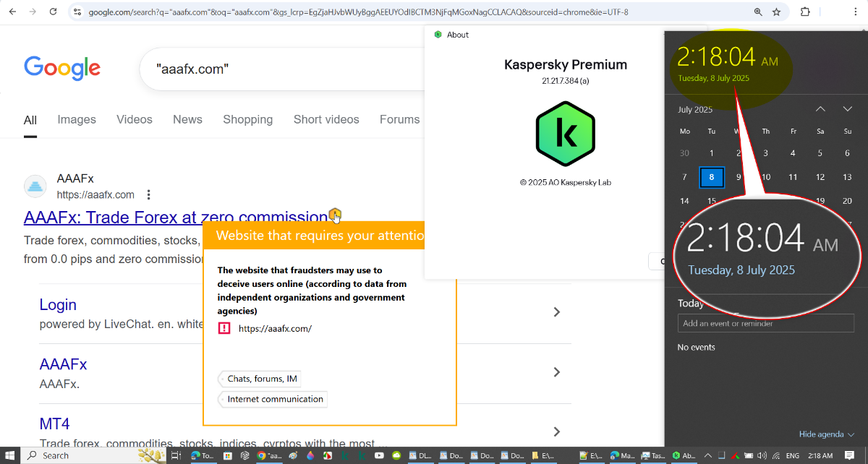Image resolution: width=868 pixels, height=464 pixels.
Task: Click the AAAFx site favicon in search result
Action: (35, 186)
